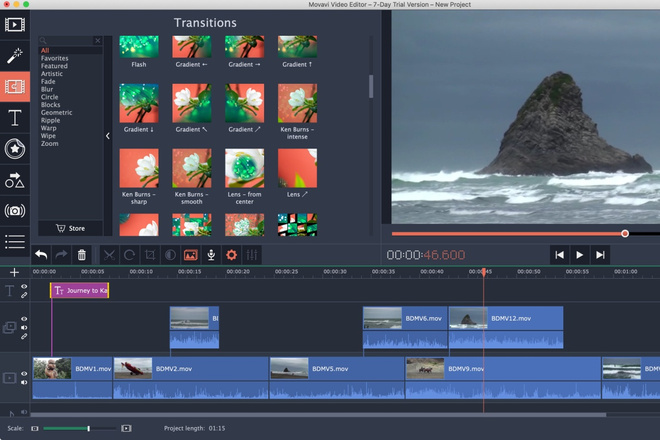The height and width of the screenshot is (440, 660).
Task: Open Clip properties gear icon
Action: coord(232,255)
